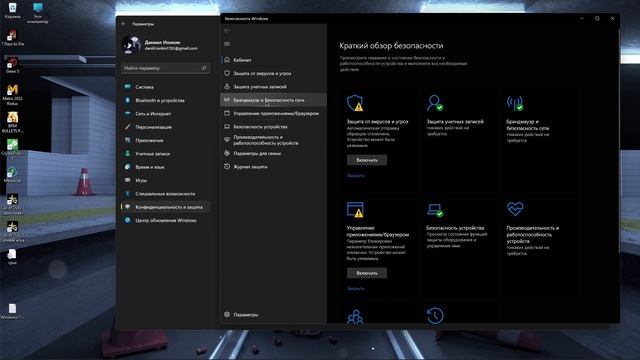Open the Этот компьютер desktop icon
Image resolution: width=640 pixels, height=360 pixels.
[38, 12]
